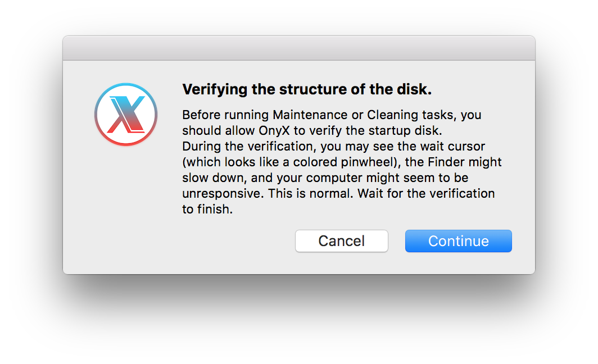The height and width of the screenshot is (364, 598).
Task: Click the final line 'to finish.'
Action: coord(207,210)
